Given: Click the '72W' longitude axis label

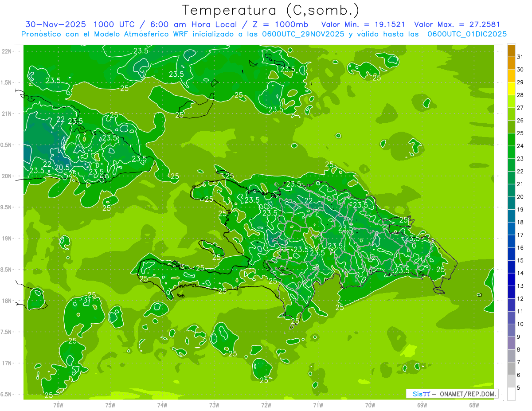Looking at the screenshot, I should pos(266,404).
